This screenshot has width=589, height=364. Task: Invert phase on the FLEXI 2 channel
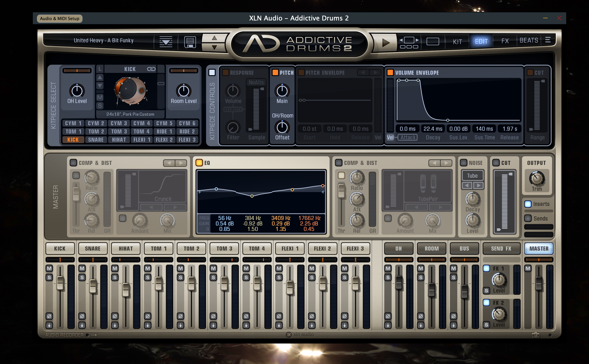312,316
